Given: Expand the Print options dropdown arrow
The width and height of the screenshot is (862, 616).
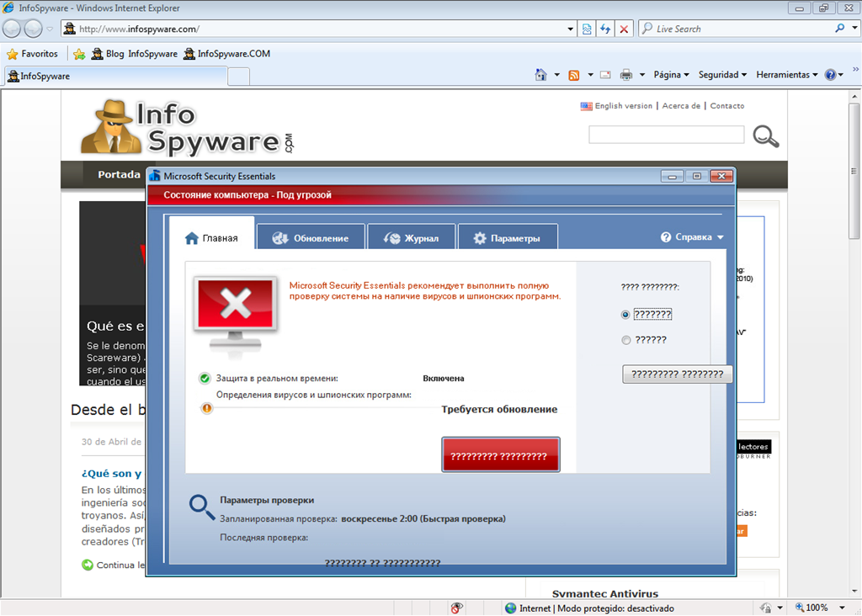Looking at the screenshot, I should (x=641, y=75).
